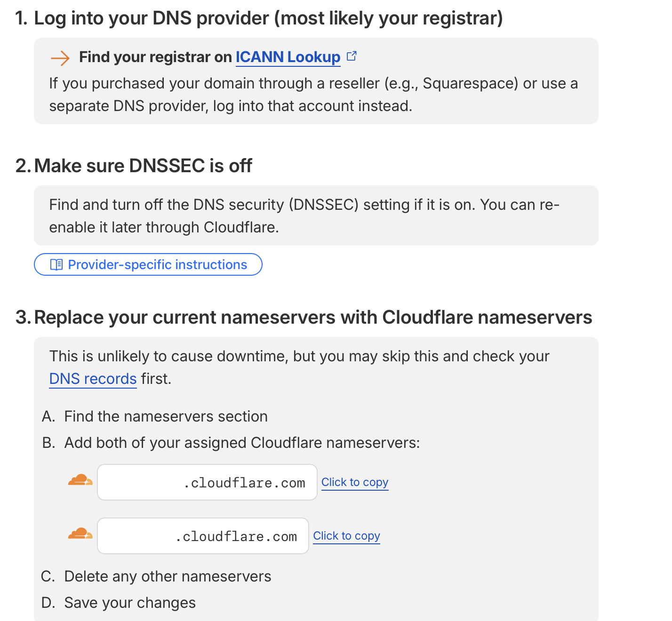
Task: Click external-link icon next to ICANN Lookup
Action: click(x=352, y=56)
